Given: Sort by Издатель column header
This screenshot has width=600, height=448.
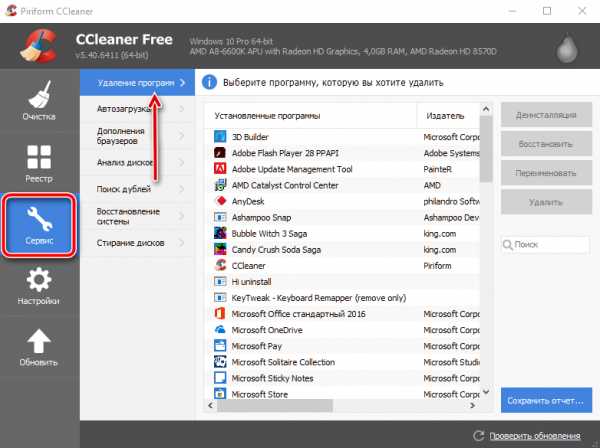Looking at the screenshot, I should click(448, 116).
